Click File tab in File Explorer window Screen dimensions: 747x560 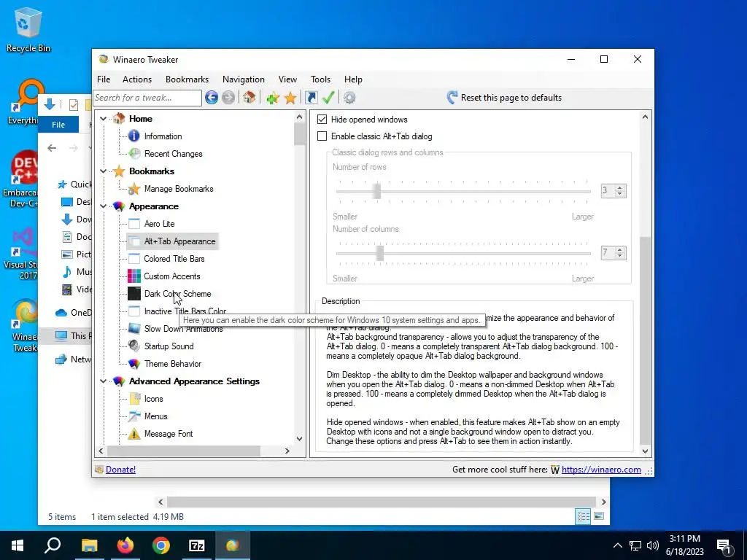pos(58,125)
